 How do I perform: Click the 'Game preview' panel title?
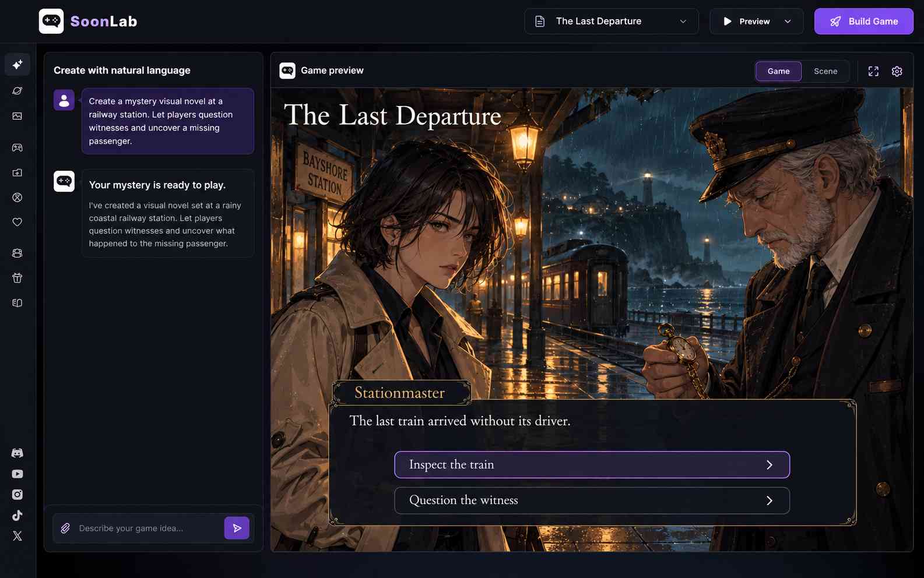click(x=332, y=71)
